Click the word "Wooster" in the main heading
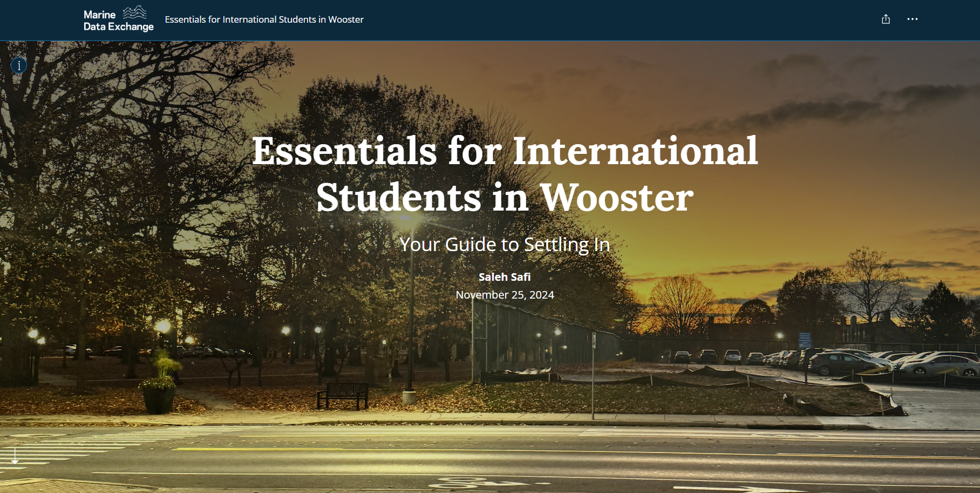This screenshot has width=980, height=493. pos(616,198)
